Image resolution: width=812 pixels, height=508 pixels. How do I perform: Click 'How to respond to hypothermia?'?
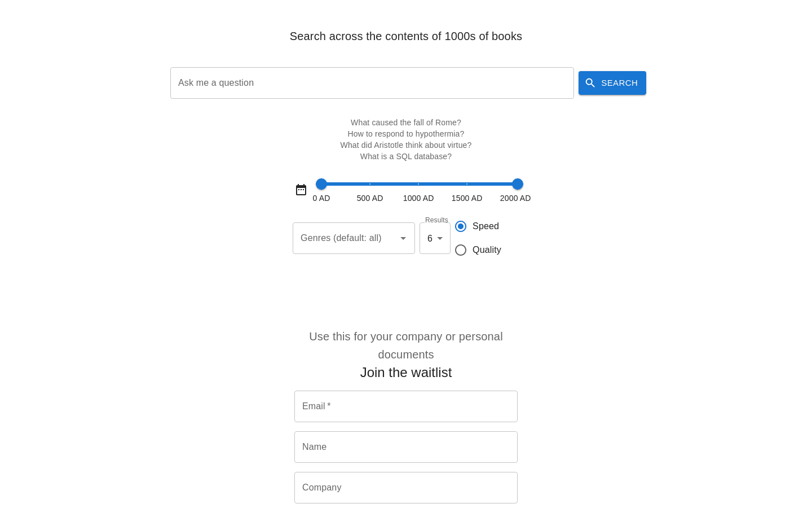click(x=405, y=134)
